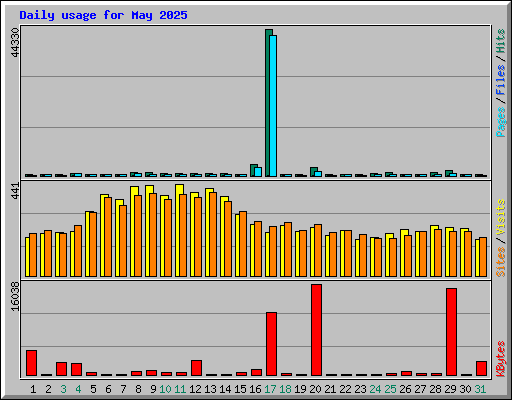This screenshot has height=400, width=512.
Task: Click the green hits bar for day 16
Action: pyautogui.click(x=252, y=170)
